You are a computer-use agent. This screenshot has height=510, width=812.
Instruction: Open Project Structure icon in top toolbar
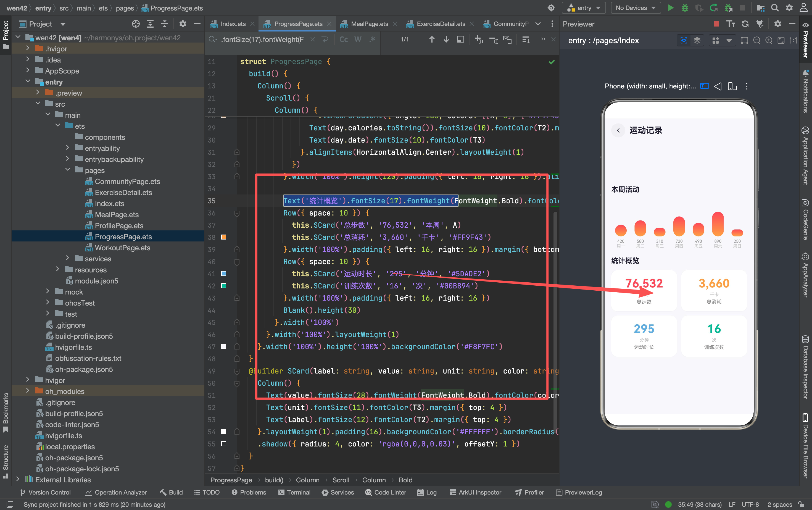pos(760,8)
